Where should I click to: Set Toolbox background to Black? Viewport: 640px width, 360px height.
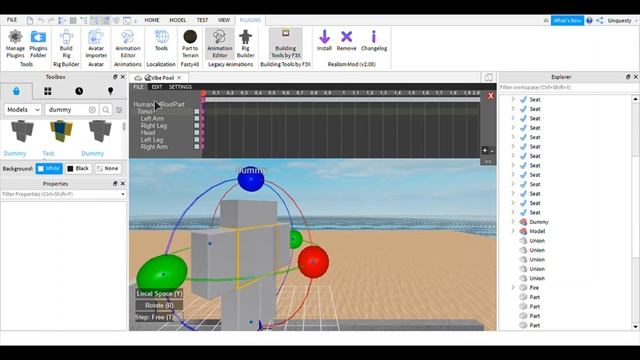(78, 169)
